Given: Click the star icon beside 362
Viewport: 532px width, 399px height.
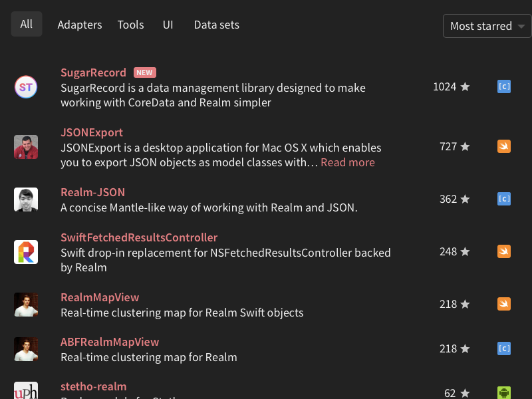Looking at the screenshot, I should (x=465, y=199).
